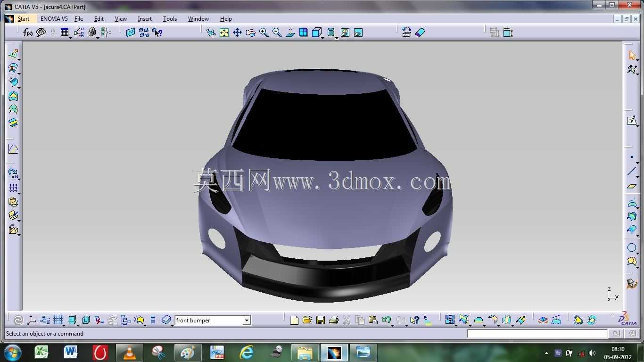Screen dimensions: 644x362
Task: Click the rectangular pattern grid icon
Action: (13, 188)
